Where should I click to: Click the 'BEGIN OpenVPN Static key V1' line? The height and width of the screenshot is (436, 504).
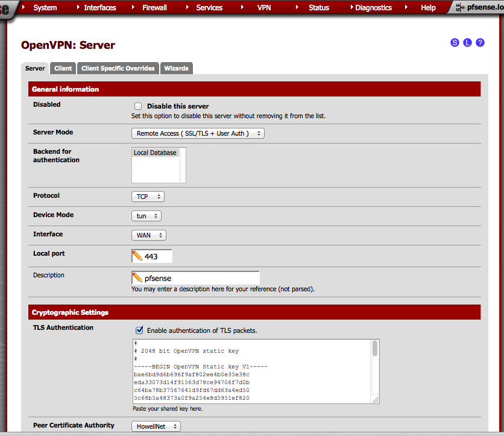click(201, 367)
